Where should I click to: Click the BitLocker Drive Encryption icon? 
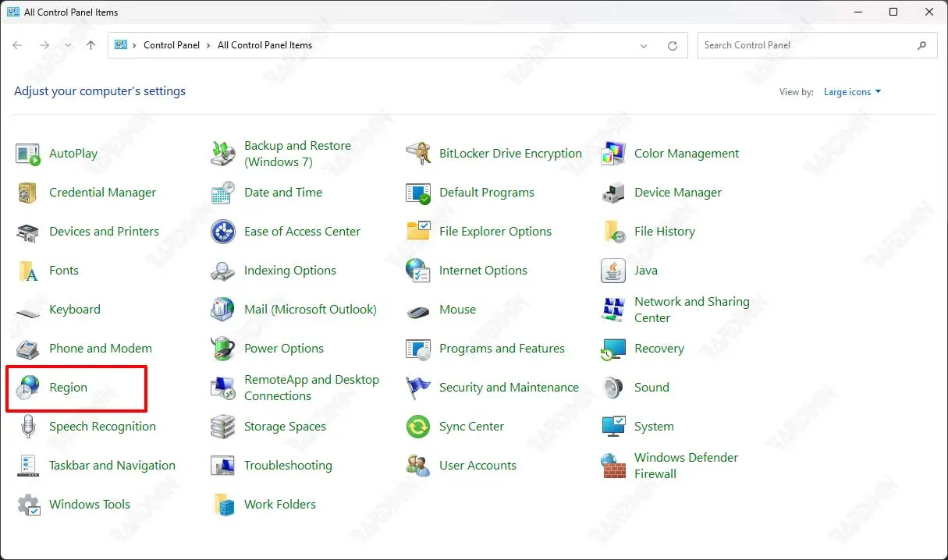pos(418,154)
